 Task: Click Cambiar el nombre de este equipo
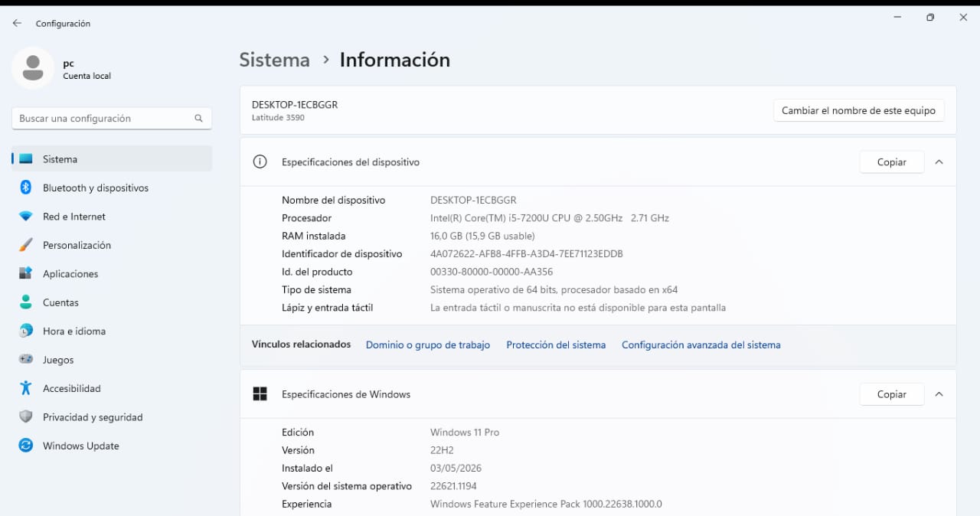(858, 110)
